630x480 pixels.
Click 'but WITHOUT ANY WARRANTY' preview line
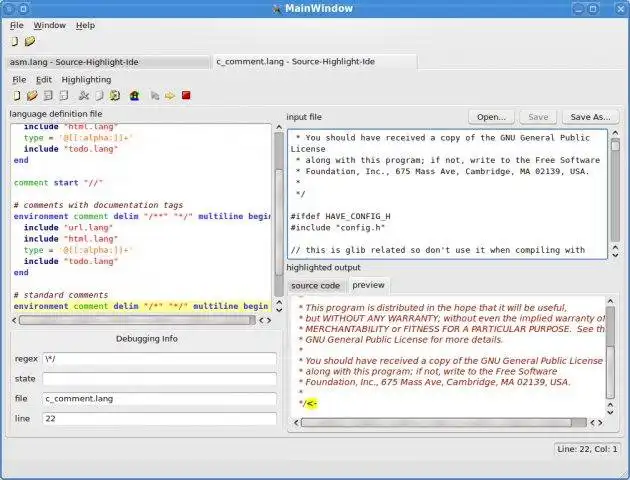coord(452,319)
